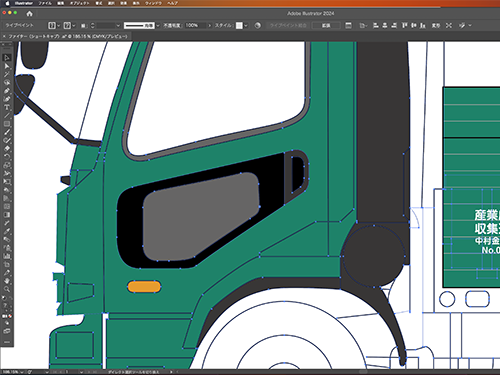This screenshot has width=500, height=375.
Task: Select the Type tool
Action: click(7, 107)
